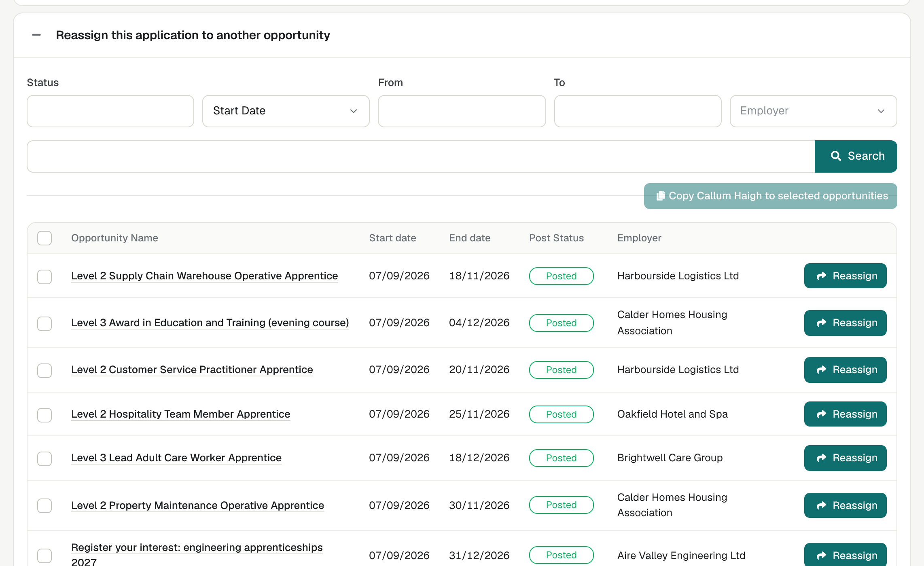Toggle the select-all checkbox in table header
Viewport: 924px width, 566px height.
(x=45, y=238)
